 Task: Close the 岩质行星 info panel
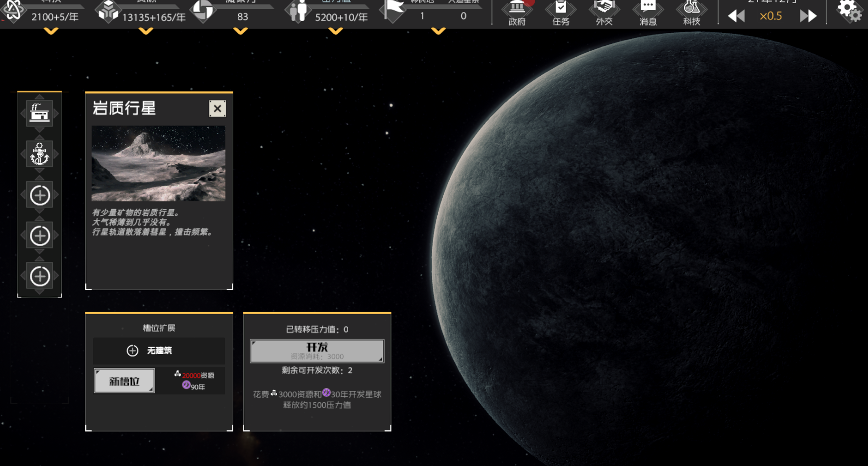[217, 109]
